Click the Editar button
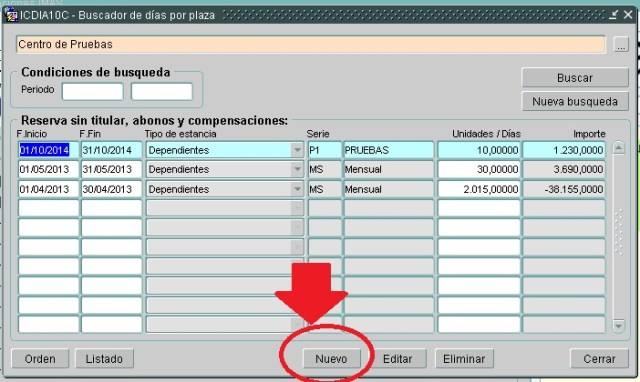 pyautogui.click(x=397, y=359)
